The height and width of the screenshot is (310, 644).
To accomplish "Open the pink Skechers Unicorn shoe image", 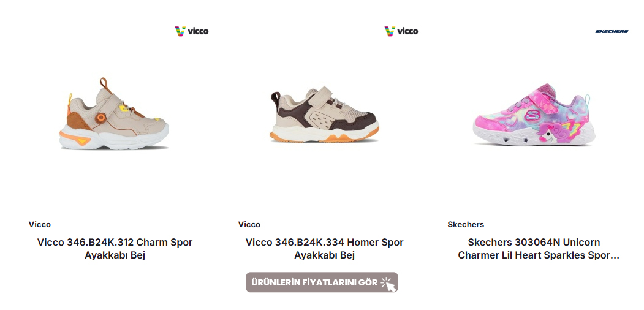I will 534,114.
